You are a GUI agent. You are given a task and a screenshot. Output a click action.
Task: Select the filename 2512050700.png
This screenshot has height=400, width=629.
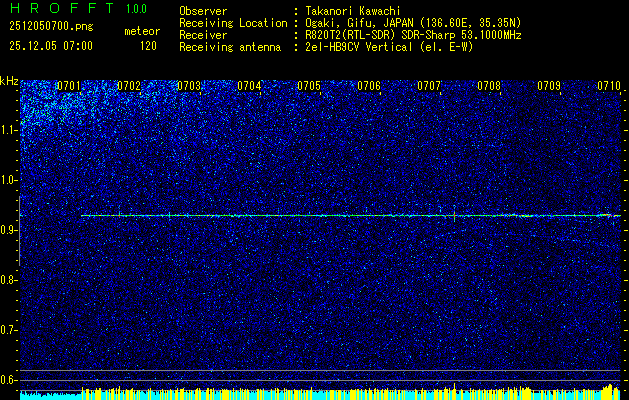(51, 27)
